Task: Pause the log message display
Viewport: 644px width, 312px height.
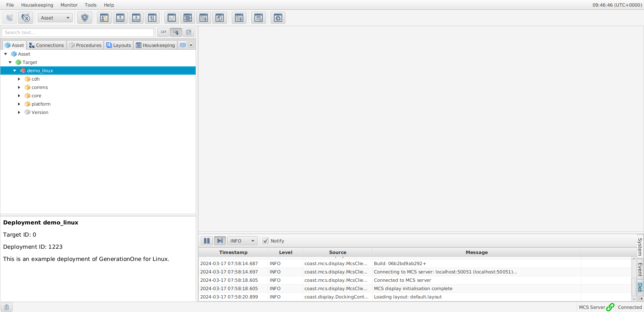Action: [x=207, y=241]
